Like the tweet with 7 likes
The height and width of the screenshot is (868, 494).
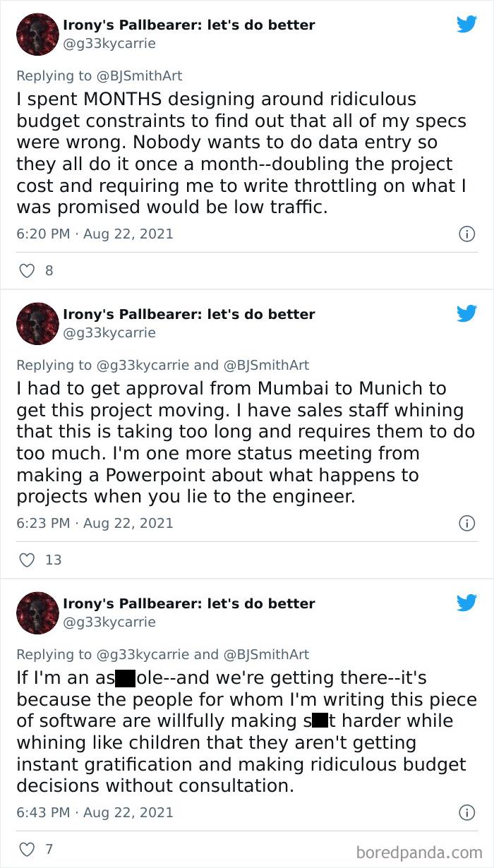[27, 849]
